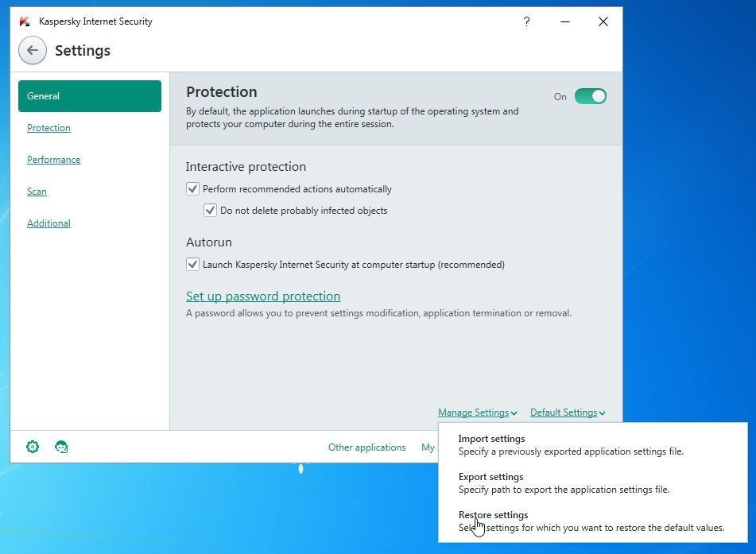
Task: Click the 'On' label beside the switch
Action: (560, 97)
